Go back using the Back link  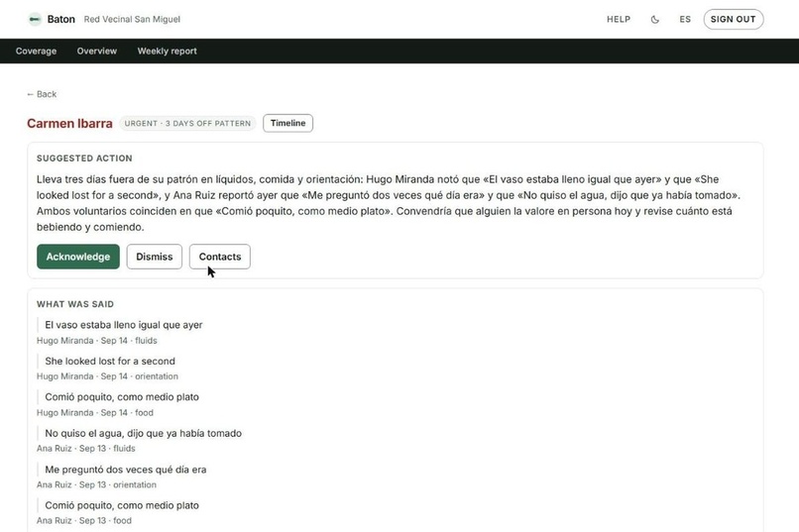pos(42,94)
